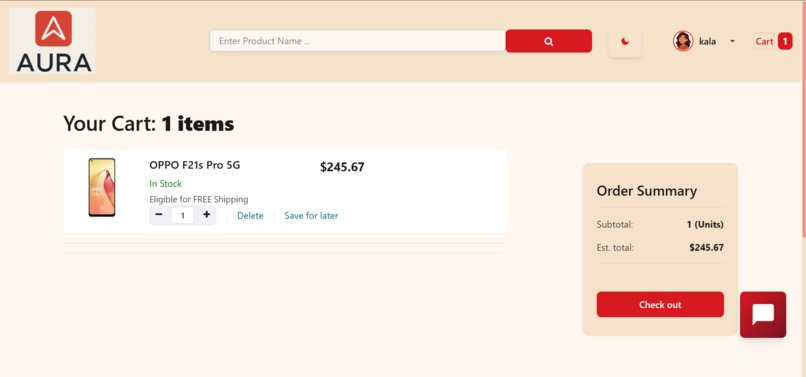Image resolution: width=806 pixels, height=377 pixels.
Task: Click kala's profile avatar
Action: pyautogui.click(x=683, y=41)
